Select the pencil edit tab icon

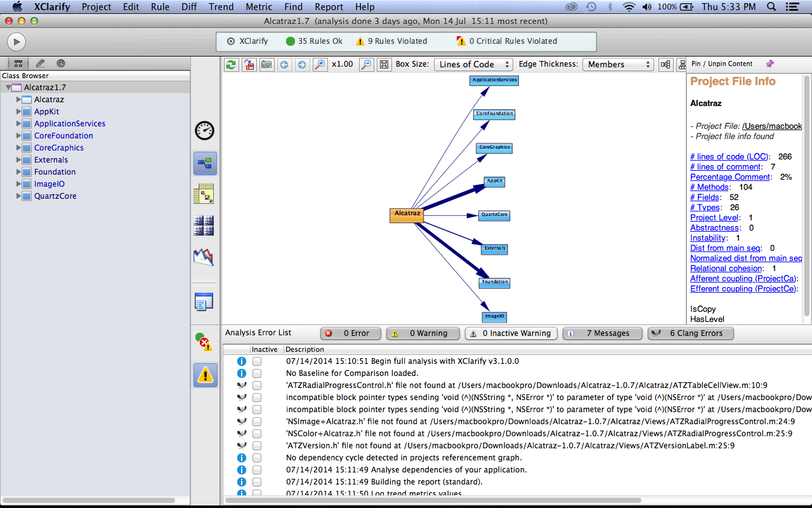tap(41, 63)
